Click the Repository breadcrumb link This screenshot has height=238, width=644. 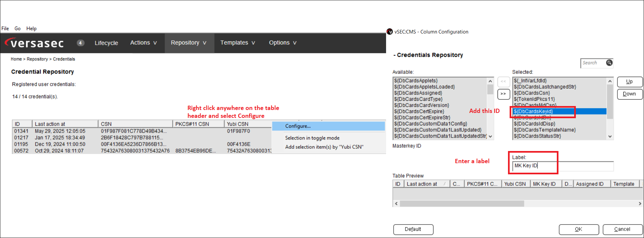[37, 59]
